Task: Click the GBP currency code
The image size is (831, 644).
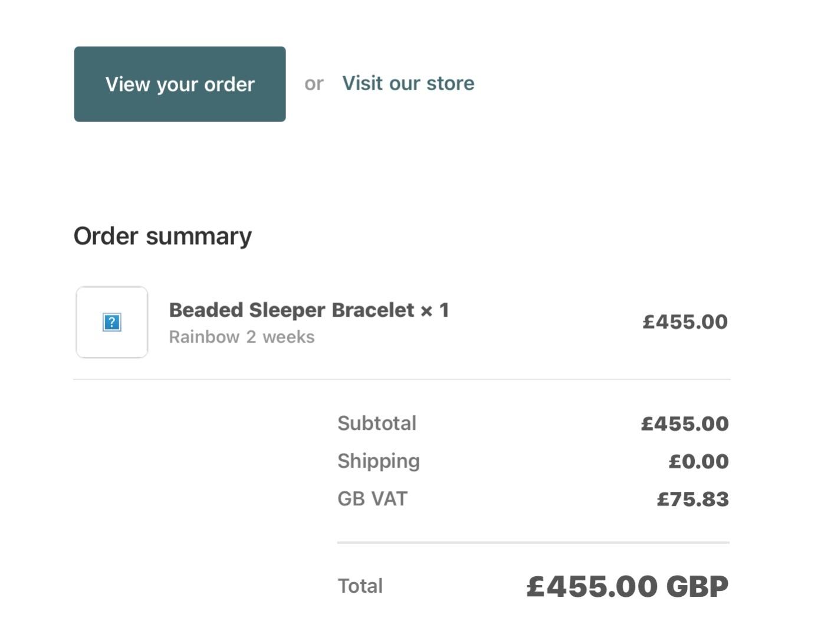Action: pos(697,586)
